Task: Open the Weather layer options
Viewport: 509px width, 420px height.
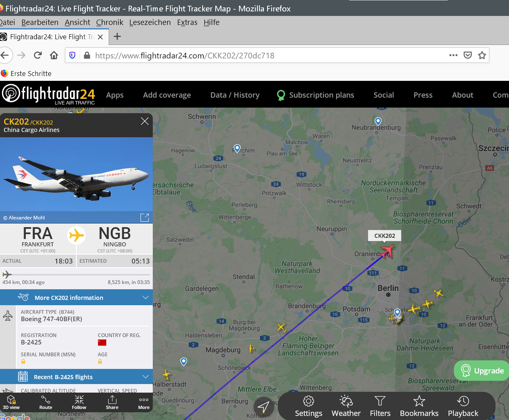Action: click(346, 407)
